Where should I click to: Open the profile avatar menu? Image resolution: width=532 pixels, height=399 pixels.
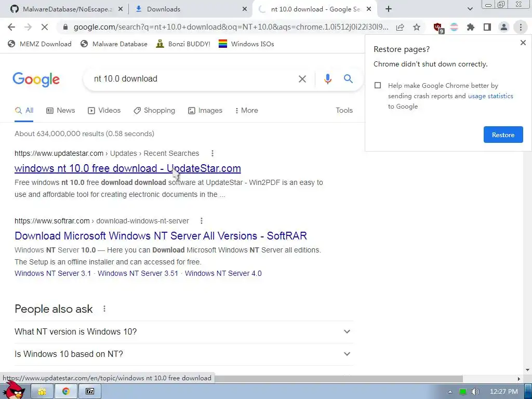pyautogui.click(x=504, y=27)
